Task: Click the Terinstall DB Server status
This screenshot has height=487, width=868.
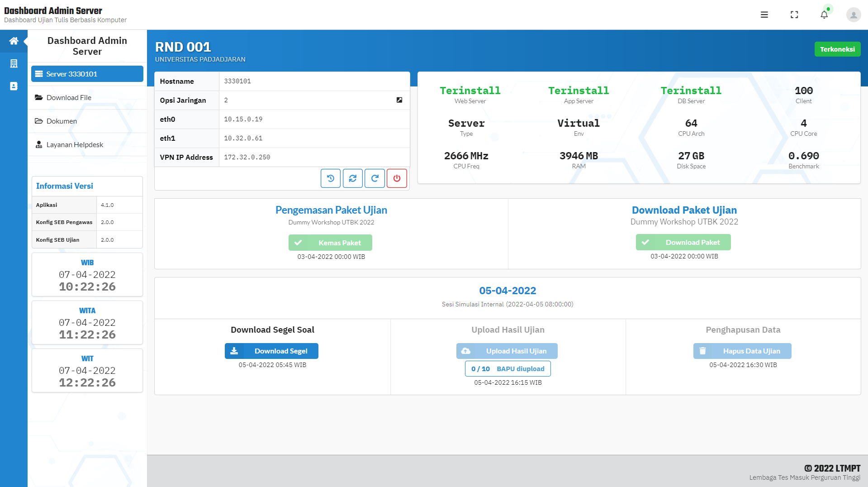Action: 691,95
